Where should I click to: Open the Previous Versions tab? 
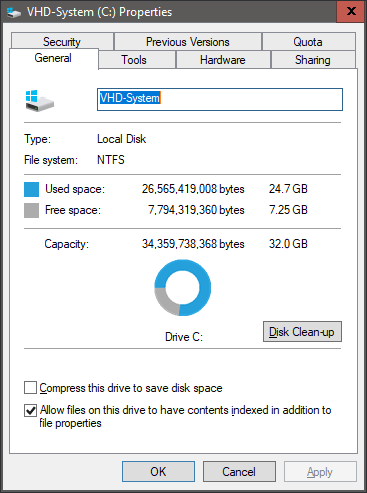pos(188,42)
